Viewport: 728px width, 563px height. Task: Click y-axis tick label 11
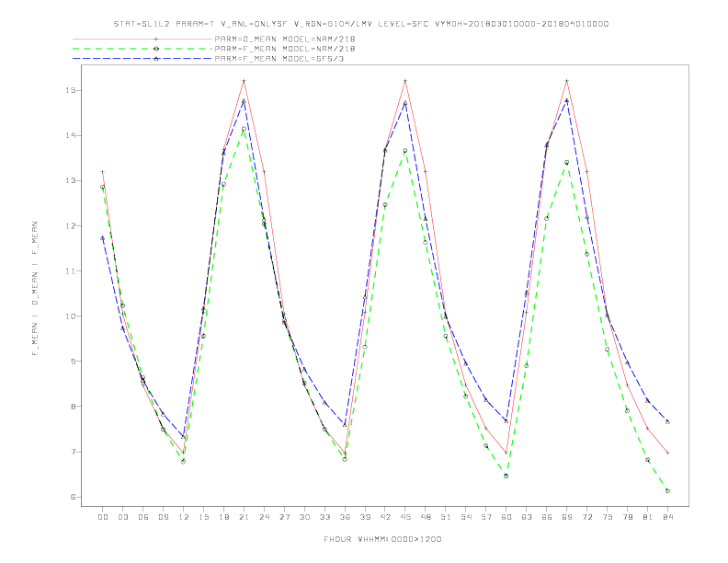pos(71,270)
